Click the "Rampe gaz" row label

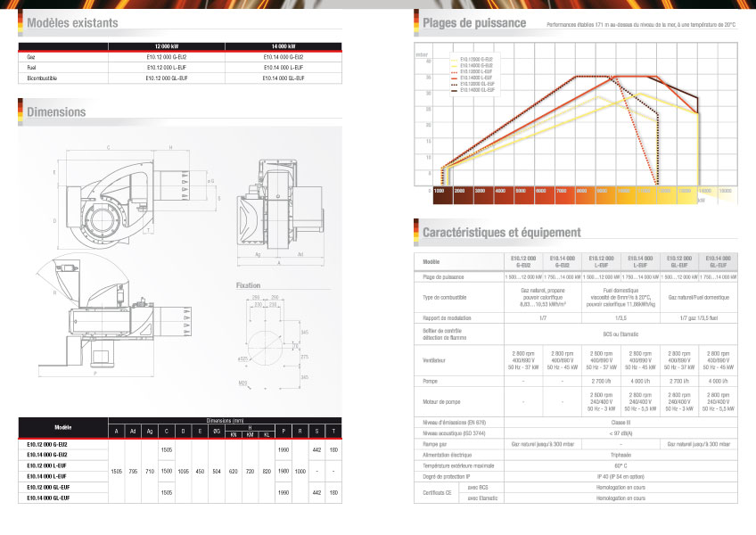point(435,444)
